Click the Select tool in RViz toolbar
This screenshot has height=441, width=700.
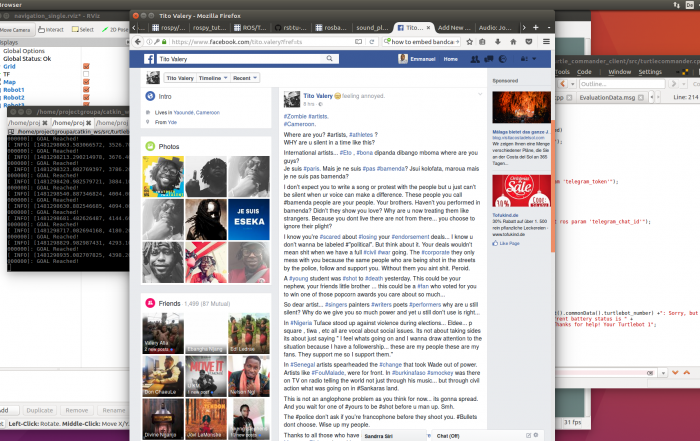point(84,29)
